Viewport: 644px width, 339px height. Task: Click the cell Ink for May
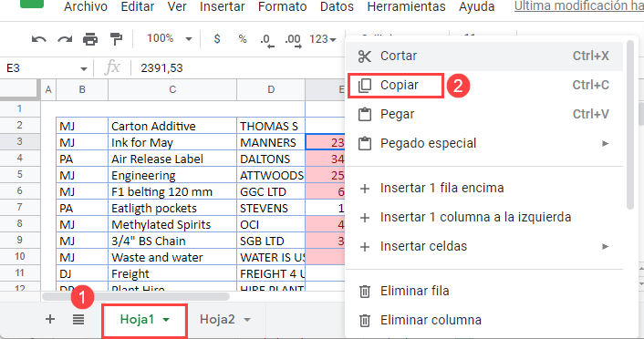click(x=172, y=142)
